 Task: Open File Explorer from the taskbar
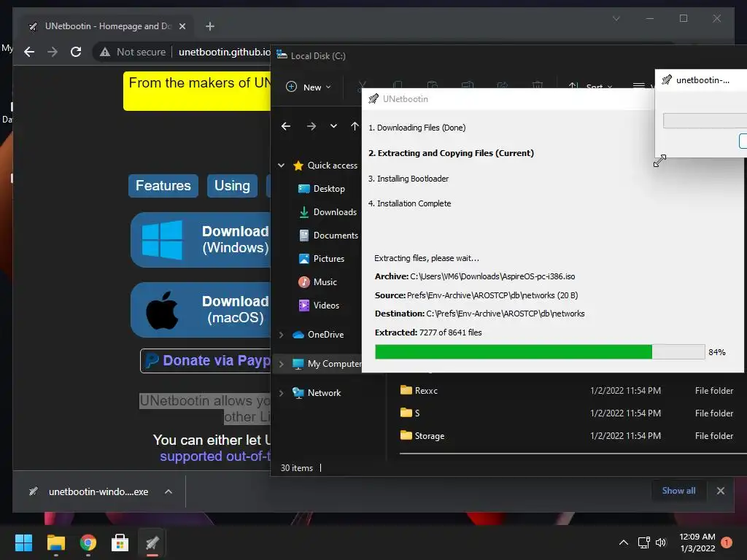[56, 542]
